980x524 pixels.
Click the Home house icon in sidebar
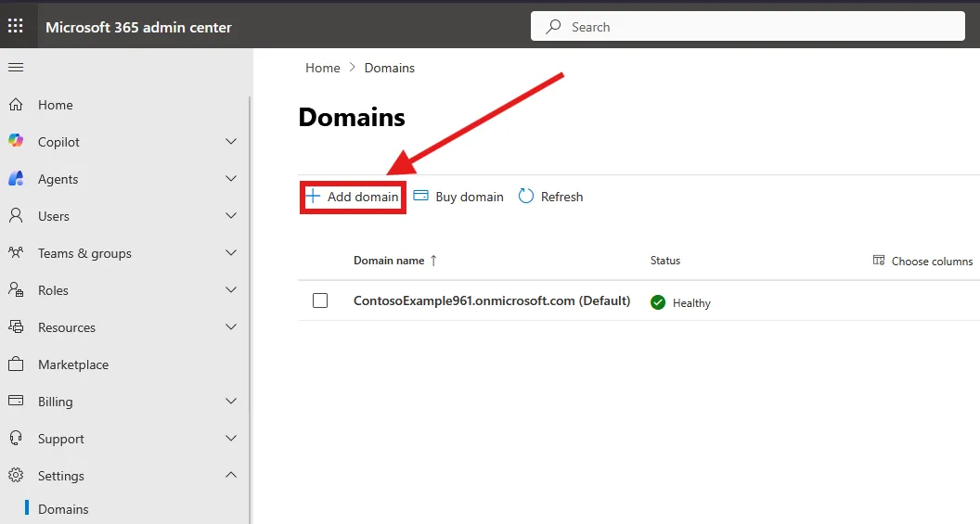(16, 104)
